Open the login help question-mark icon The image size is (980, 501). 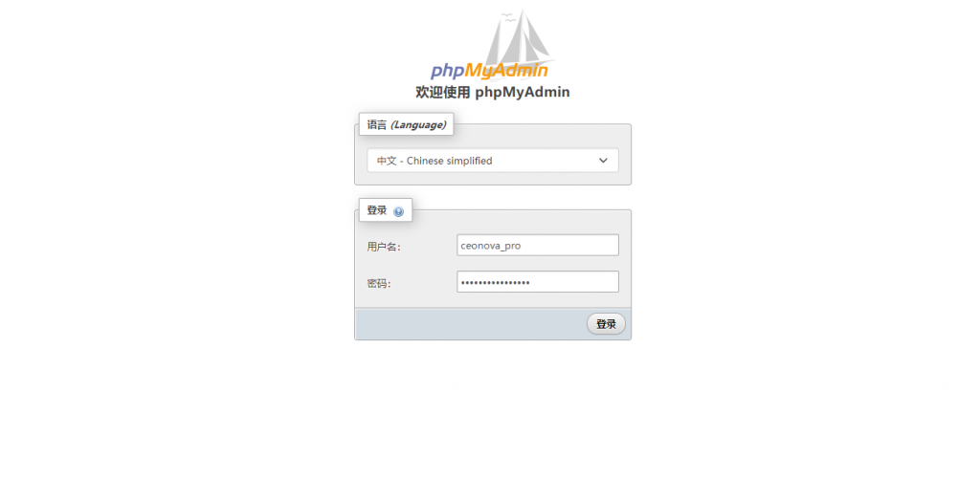399,211
